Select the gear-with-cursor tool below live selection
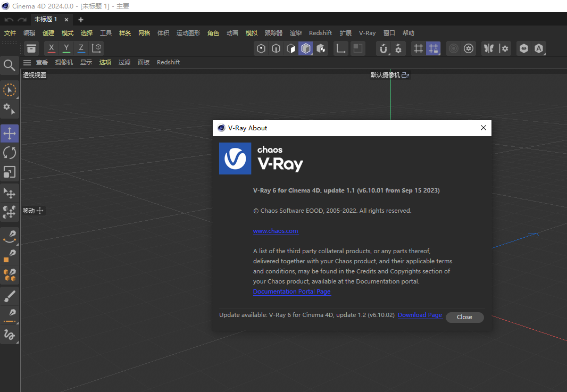Viewport: 567px width, 392px height. click(10, 109)
